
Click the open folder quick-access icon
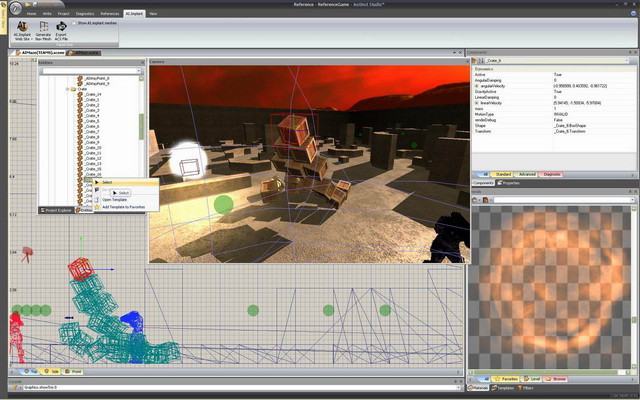pyautogui.click(x=28, y=4)
